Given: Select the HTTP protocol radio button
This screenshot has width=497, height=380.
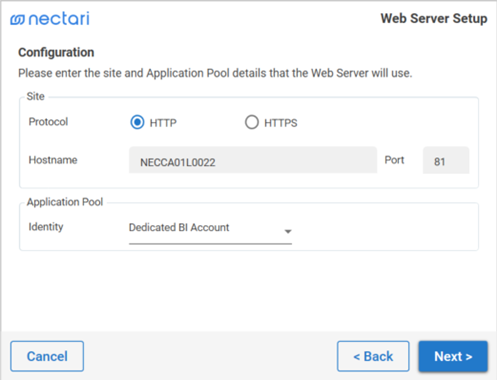Looking at the screenshot, I should click(x=137, y=122).
